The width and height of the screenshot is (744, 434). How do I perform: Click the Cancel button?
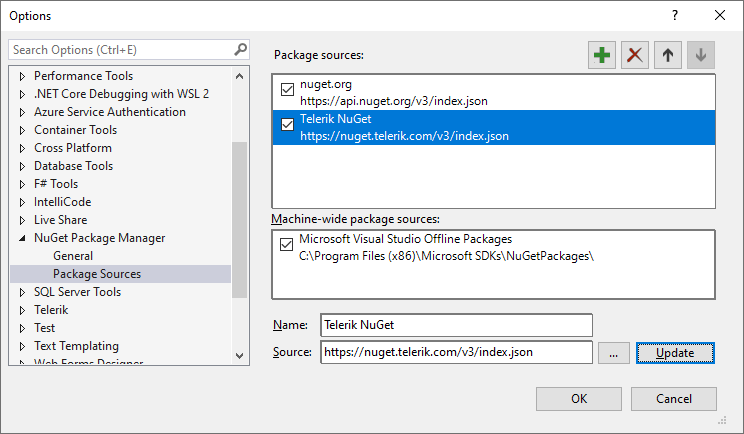(674, 398)
